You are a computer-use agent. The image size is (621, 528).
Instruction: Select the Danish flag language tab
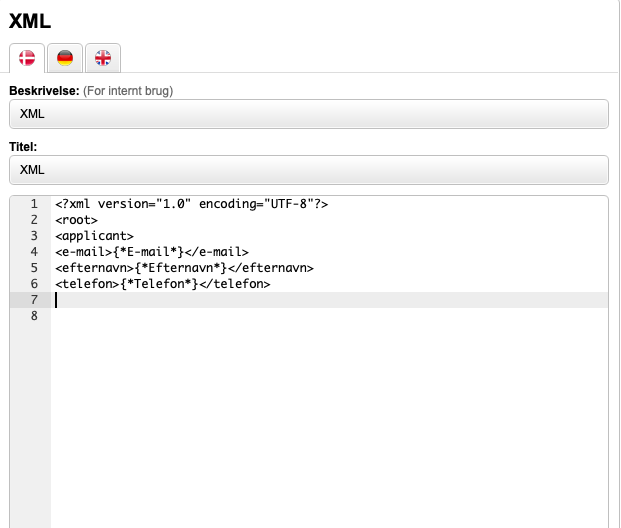[27, 59]
